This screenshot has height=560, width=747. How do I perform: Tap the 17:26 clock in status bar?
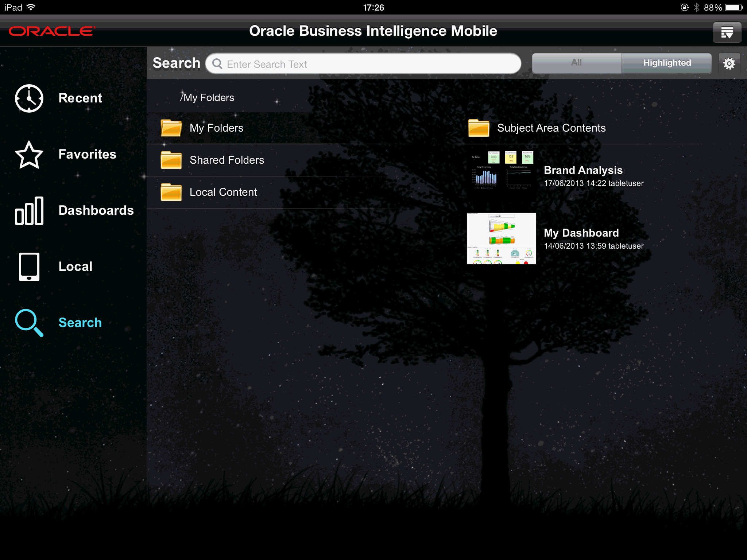[x=373, y=7]
